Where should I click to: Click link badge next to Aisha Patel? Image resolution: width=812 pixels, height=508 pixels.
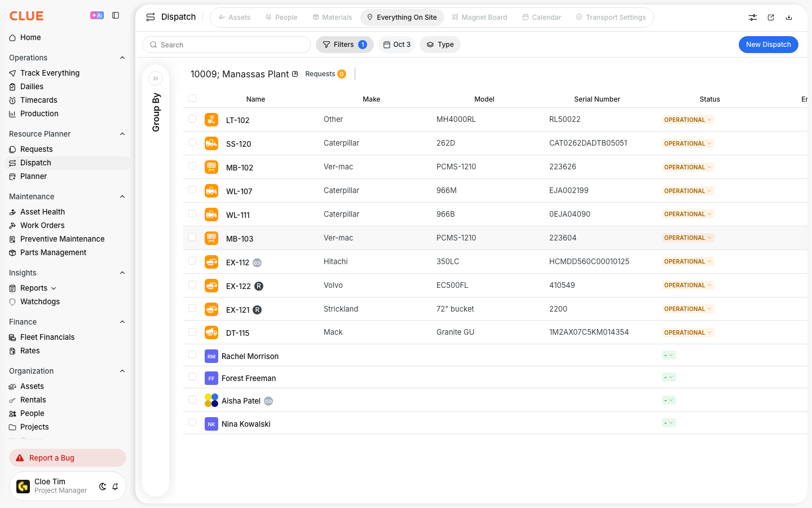point(268,401)
